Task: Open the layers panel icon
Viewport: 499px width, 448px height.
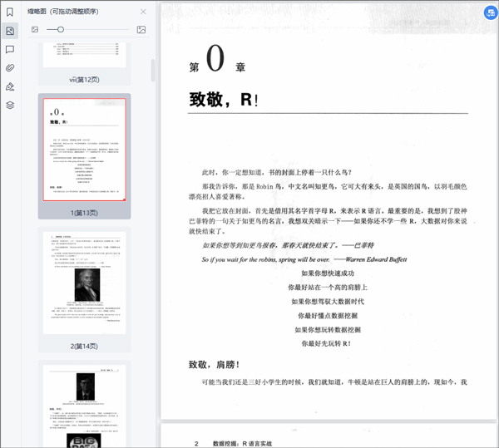Action: pos(10,106)
